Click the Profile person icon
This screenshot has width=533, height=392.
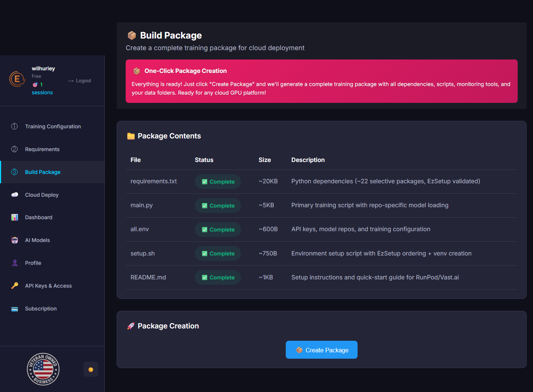click(x=15, y=263)
